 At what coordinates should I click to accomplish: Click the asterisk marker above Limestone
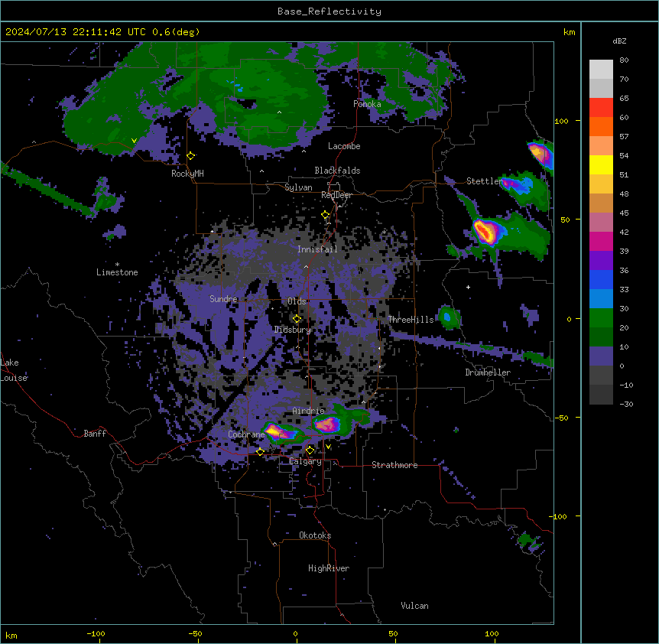[117, 265]
